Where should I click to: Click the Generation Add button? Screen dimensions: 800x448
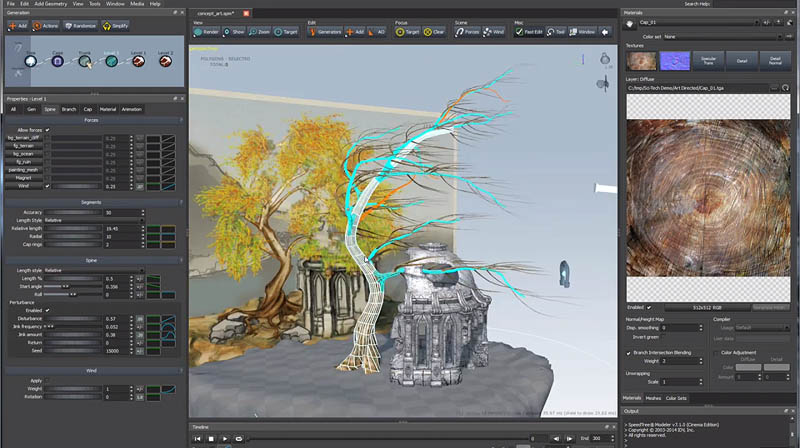click(18, 26)
